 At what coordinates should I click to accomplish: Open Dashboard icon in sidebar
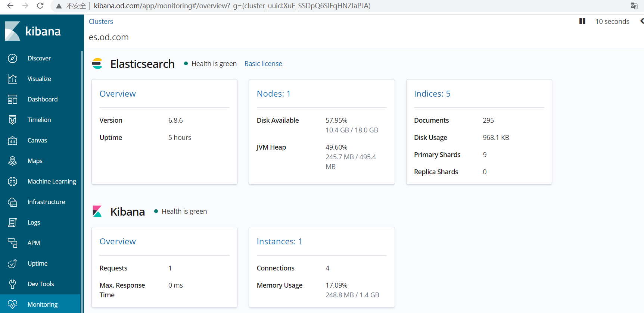12,99
